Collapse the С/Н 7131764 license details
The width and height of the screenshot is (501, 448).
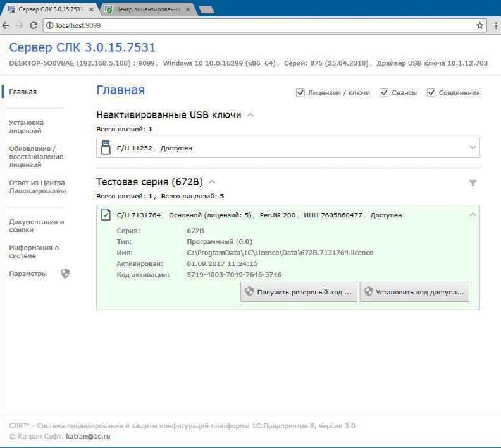click(x=472, y=215)
